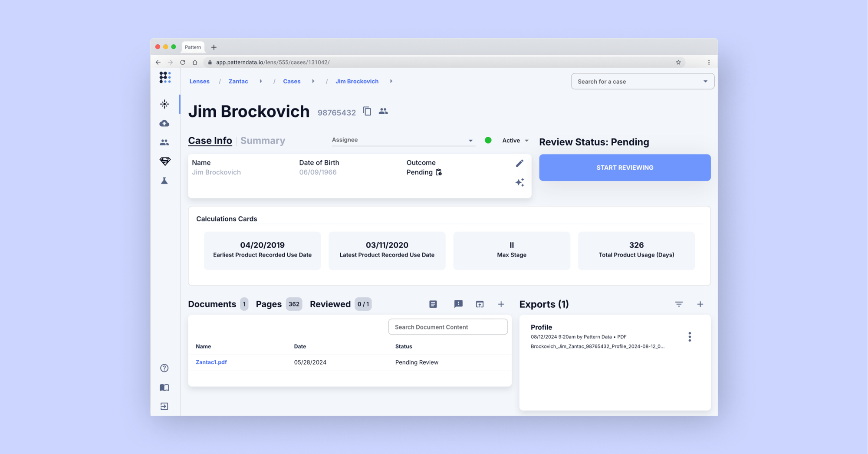868x454 pixels.
Task: Open the Zantac1.pdf document link
Action: pyautogui.click(x=211, y=362)
